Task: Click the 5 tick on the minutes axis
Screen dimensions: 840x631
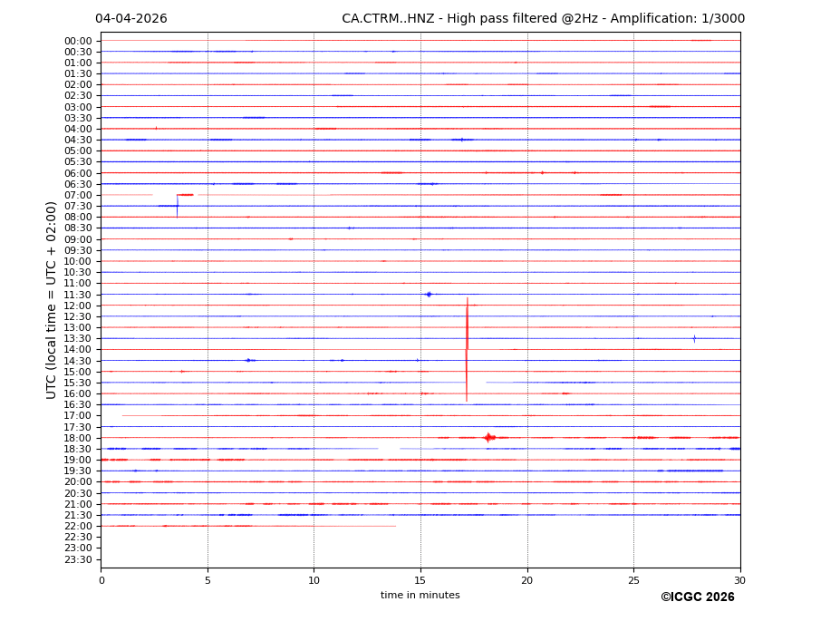Action: [x=208, y=580]
